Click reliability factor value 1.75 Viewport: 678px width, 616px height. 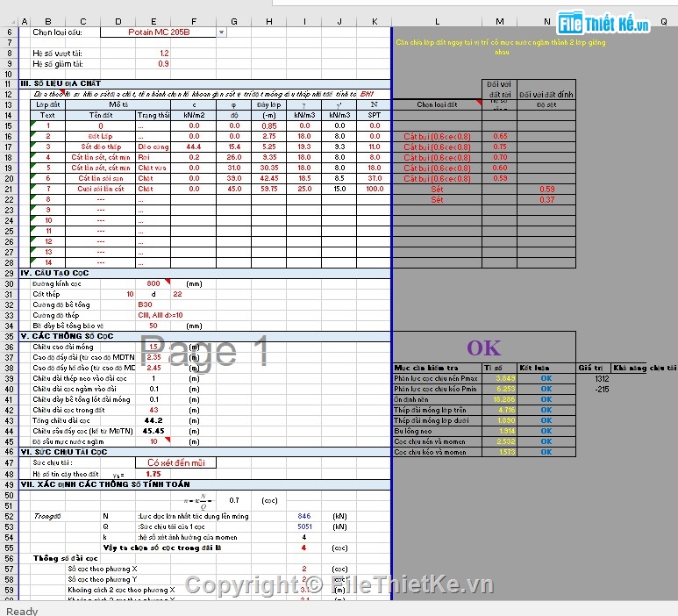(x=153, y=474)
